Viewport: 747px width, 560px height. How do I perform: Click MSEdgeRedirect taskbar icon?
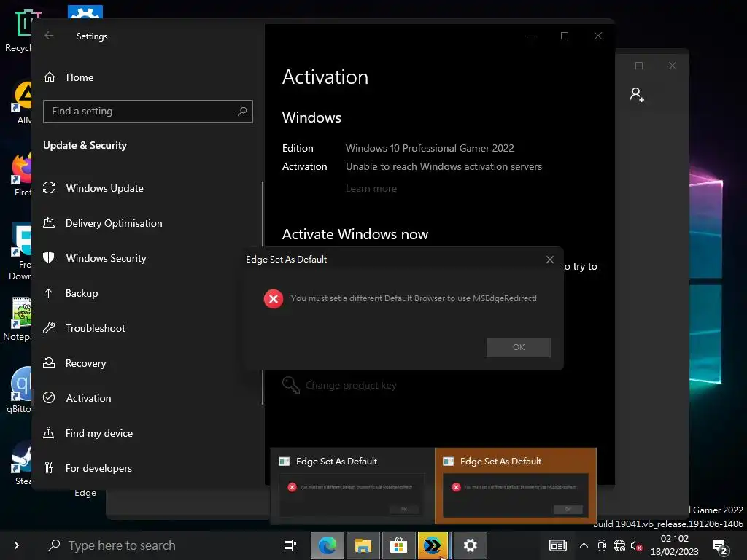coord(433,545)
